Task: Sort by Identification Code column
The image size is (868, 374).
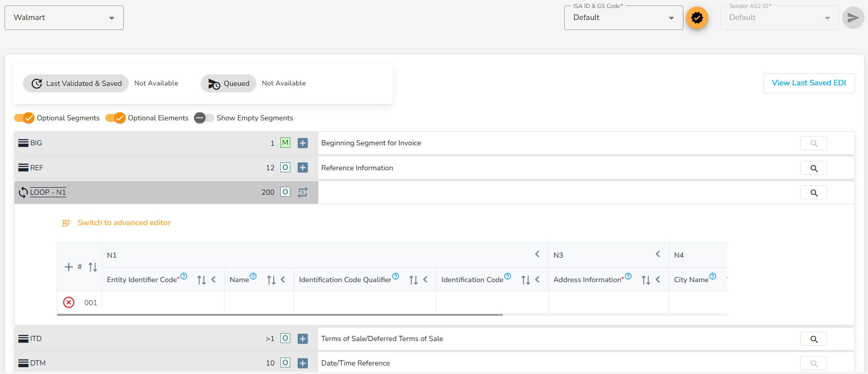Action: [526, 280]
